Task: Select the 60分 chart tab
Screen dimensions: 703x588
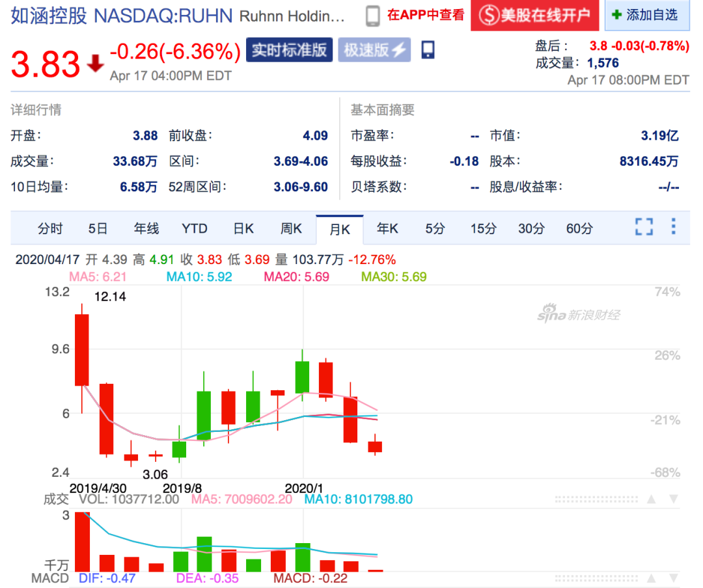Action: (x=579, y=228)
